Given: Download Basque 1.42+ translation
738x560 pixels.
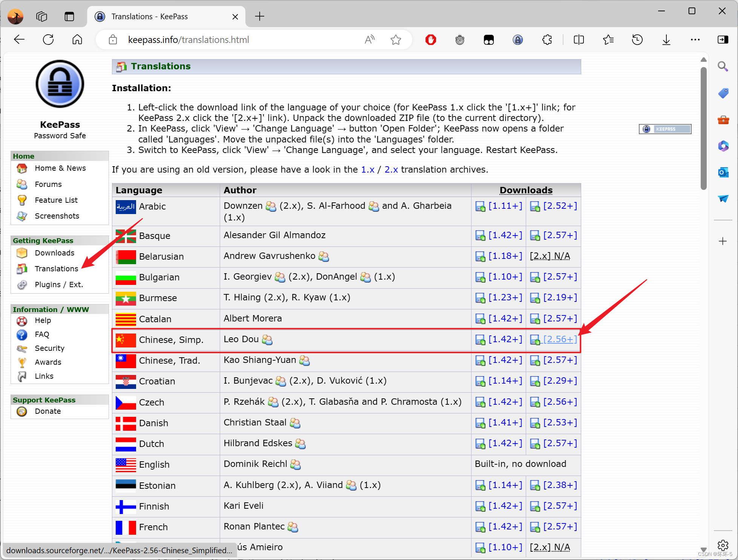Looking at the screenshot, I should coord(505,235).
